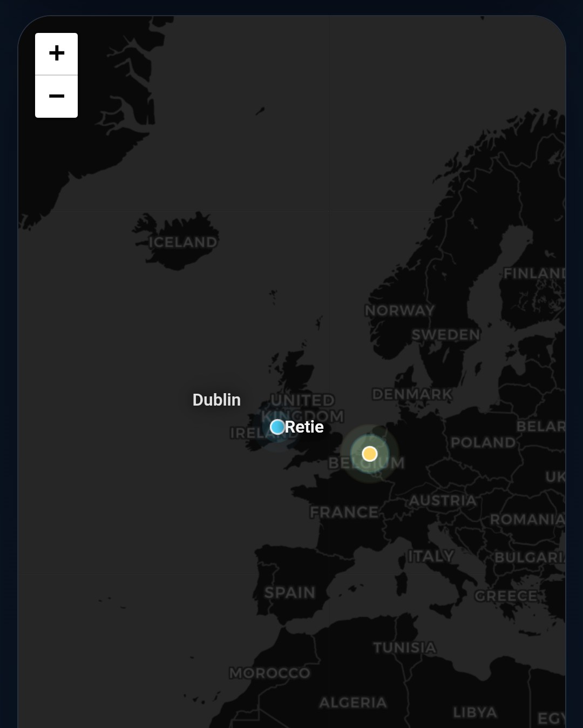
Task: Click the Dublin text label
Action: click(216, 400)
